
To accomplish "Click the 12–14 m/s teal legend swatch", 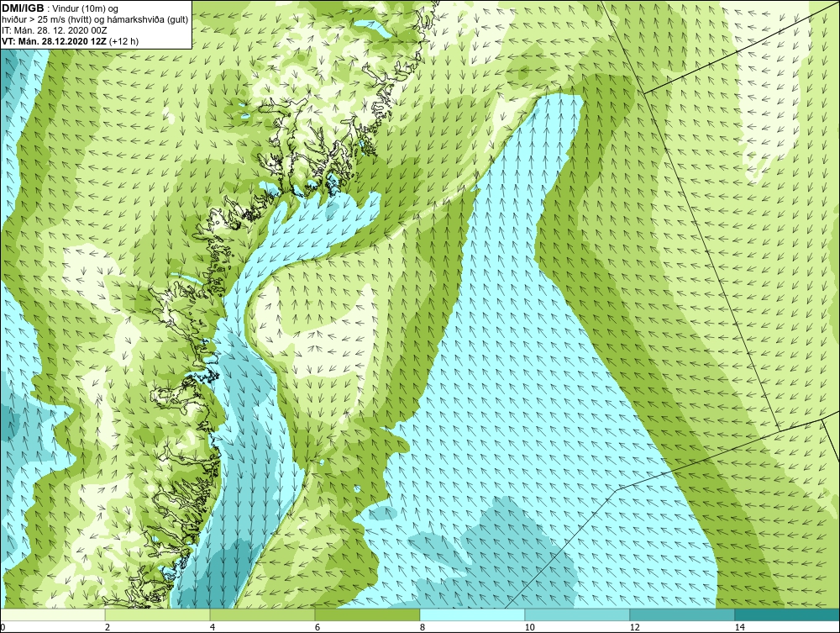I will tap(682, 615).
